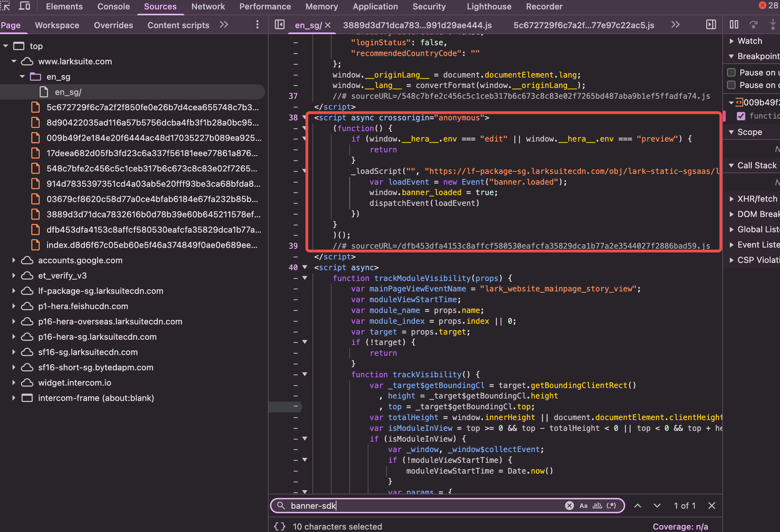Image resolution: width=780 pixels, height=532 pixels.
Task: Select the Overrides navigator tab
Action: point(113,25)
